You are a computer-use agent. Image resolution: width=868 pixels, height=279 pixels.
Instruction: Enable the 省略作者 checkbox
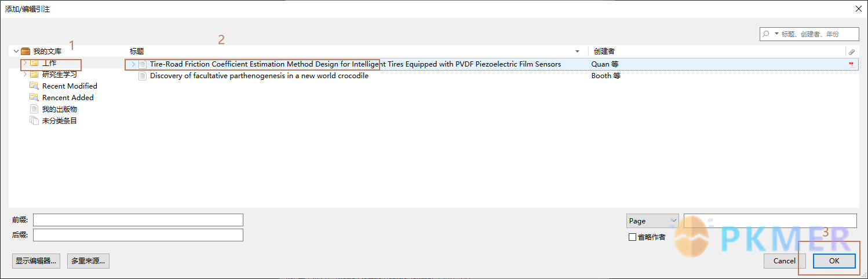click(632, 237)
